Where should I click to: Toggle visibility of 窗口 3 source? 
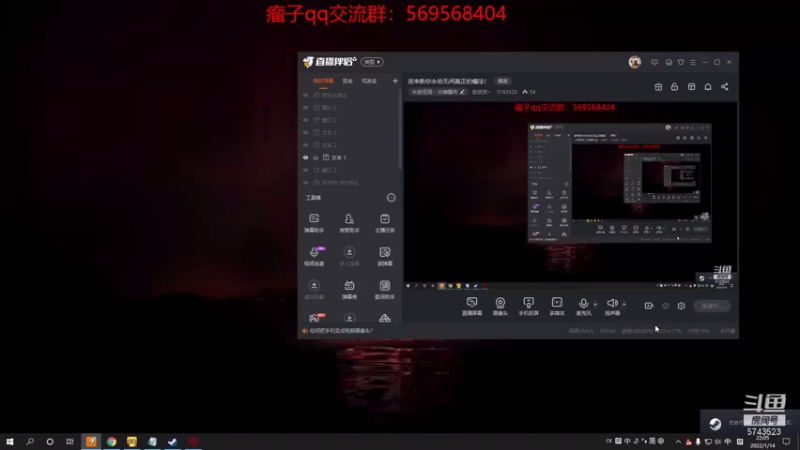[x=305, y=120]
